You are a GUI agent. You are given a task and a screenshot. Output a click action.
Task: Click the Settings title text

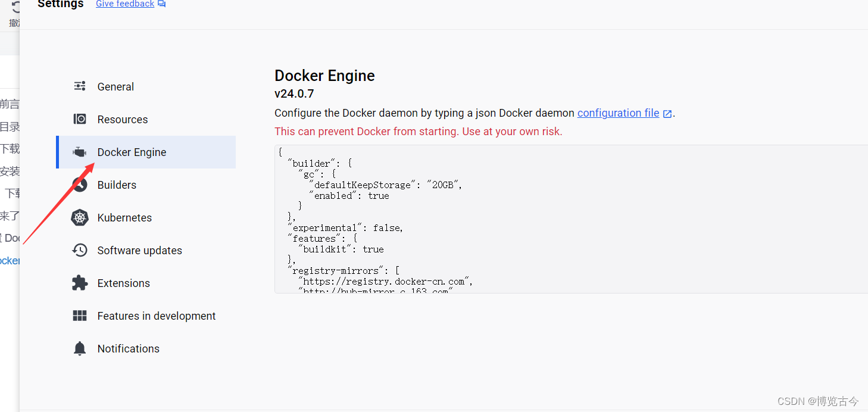[x=61, y=4]
